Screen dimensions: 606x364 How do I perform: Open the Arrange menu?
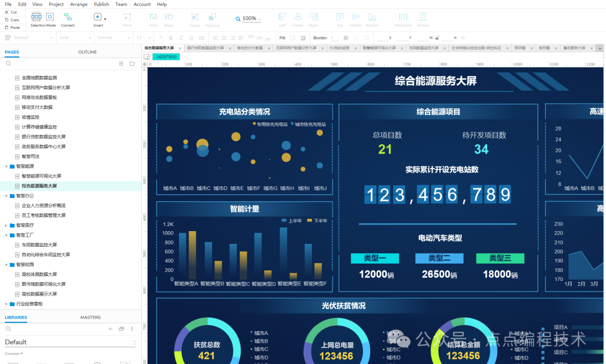click(79, 4)
